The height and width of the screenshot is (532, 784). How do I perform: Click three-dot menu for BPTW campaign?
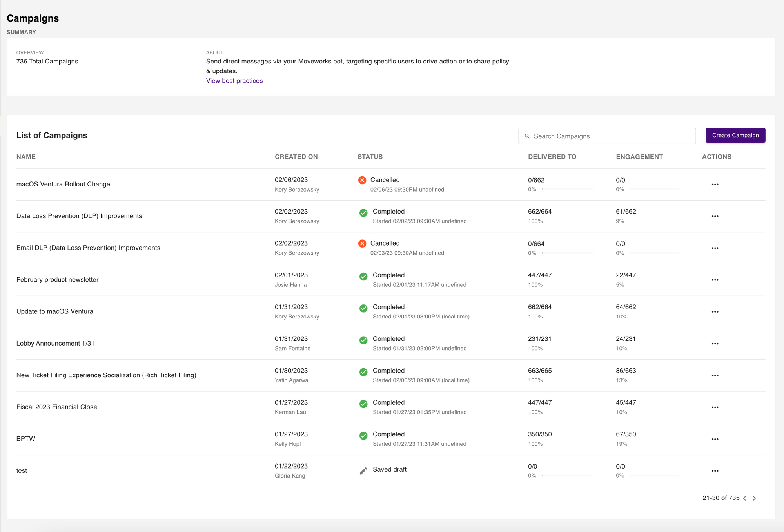pos(715,439)
